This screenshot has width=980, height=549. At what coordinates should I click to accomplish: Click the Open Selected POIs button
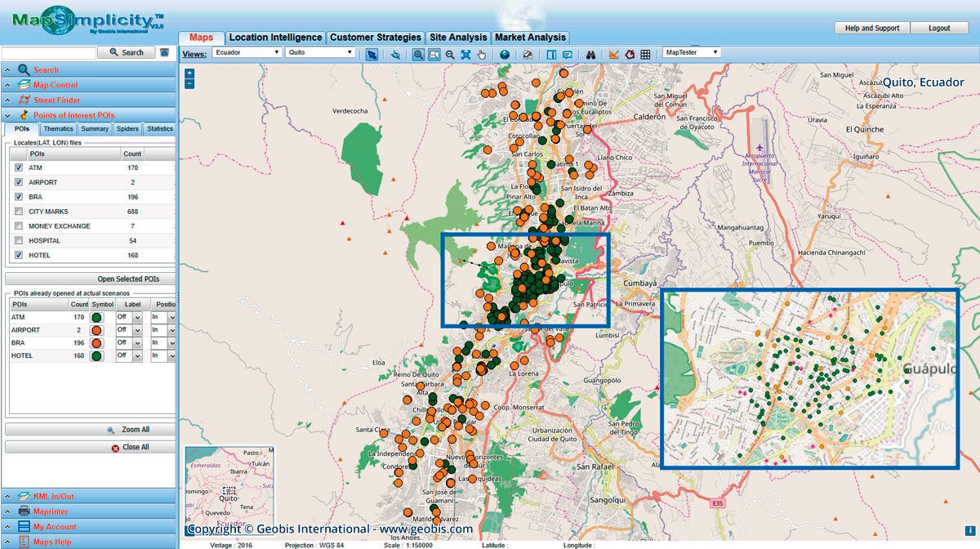click(90, 279)
